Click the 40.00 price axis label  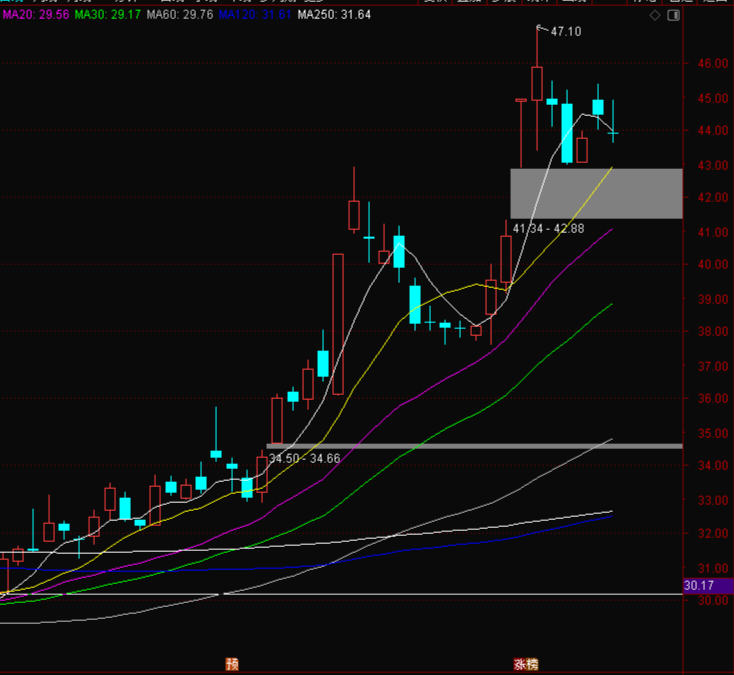[x=713, y=264]
